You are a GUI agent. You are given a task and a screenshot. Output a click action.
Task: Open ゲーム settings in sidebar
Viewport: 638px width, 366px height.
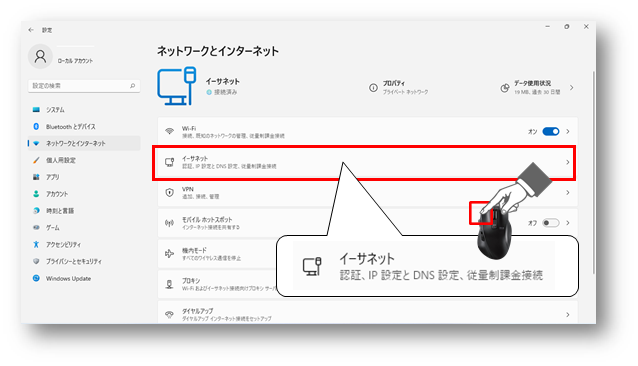pyautogui.click(x=84, y=228)
